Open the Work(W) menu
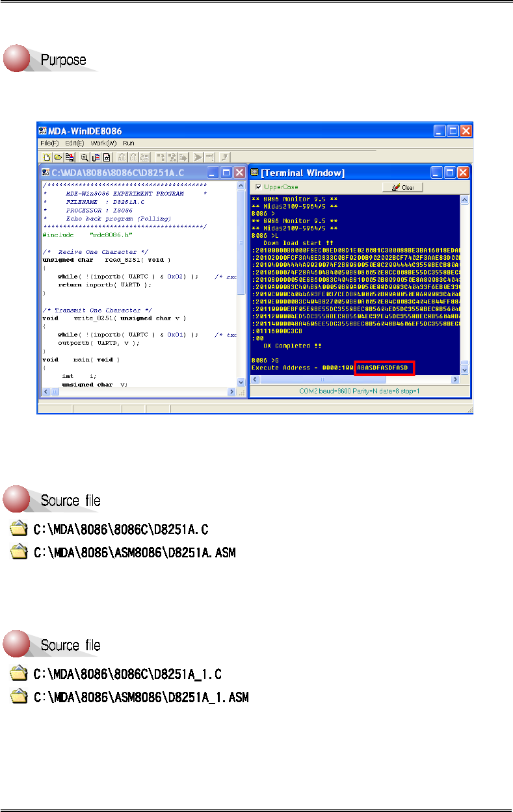The height and width of the screenshot is (812, 513). click(x=104, y=142)
